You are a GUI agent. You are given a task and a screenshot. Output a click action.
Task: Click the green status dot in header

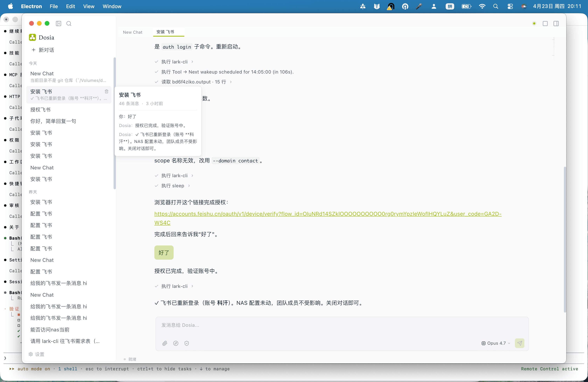click(534, 24)
